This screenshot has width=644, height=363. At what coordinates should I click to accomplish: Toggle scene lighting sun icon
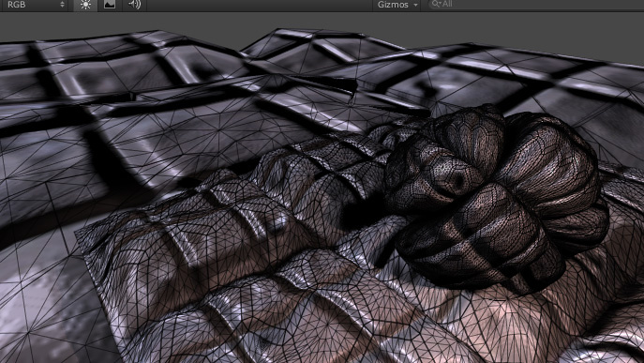tap(86, 5)
